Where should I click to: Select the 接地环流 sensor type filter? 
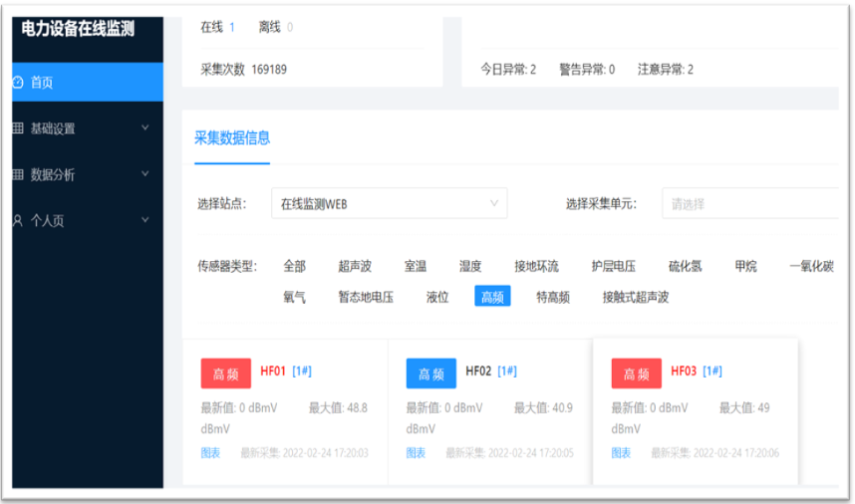pos(536,266)
